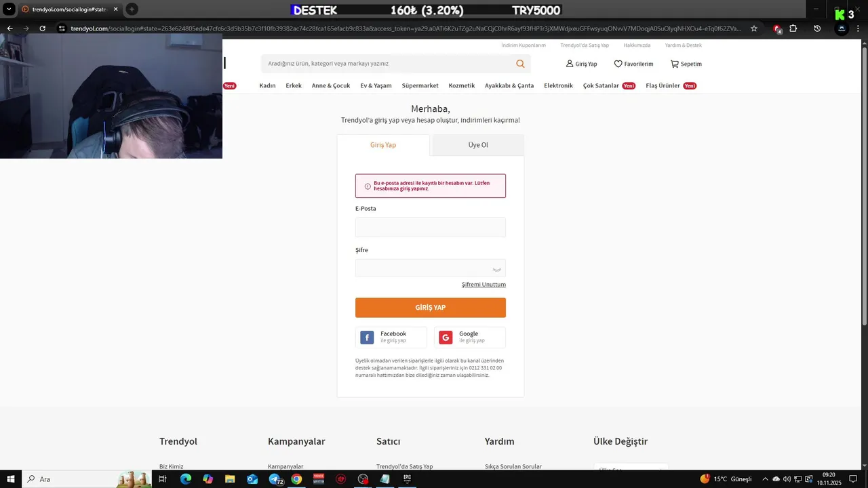Open browser history clock icon
Screen dimensions: 868x488
pos(817,28)
